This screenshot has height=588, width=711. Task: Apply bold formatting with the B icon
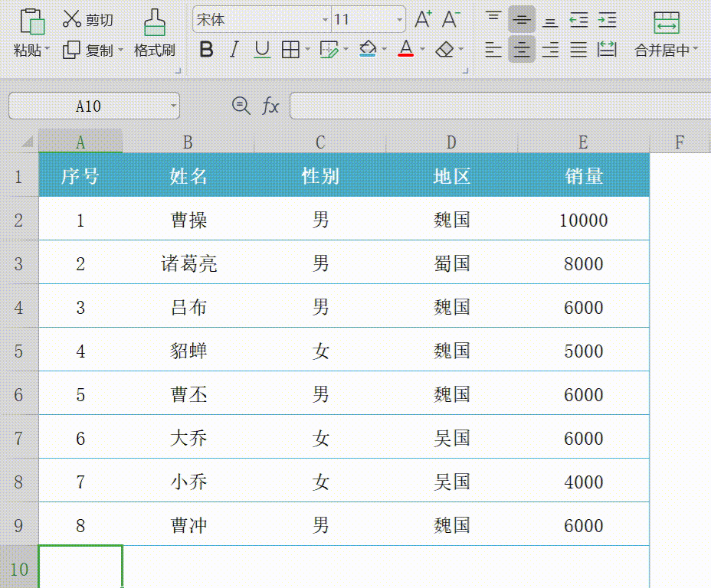[205, 48]
